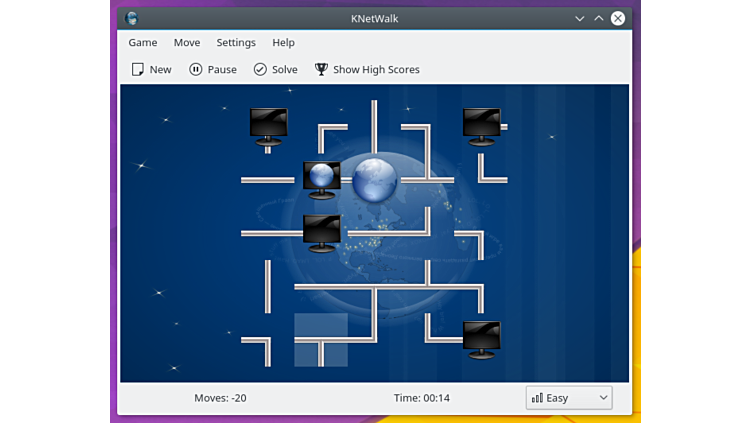This screenshot has height=423, width=752.
Task: Click the bottom-right computer terminal
Action: tap(481, 339)
